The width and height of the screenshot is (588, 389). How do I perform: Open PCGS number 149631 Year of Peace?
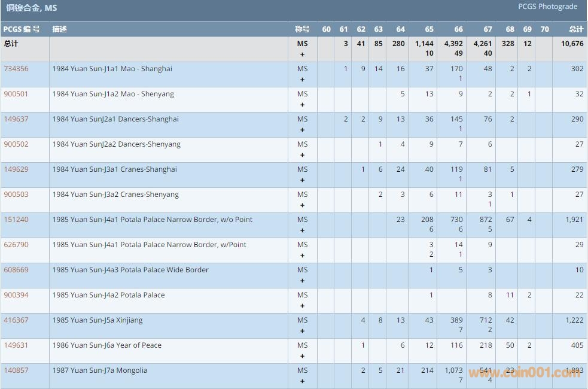(16, 345)
